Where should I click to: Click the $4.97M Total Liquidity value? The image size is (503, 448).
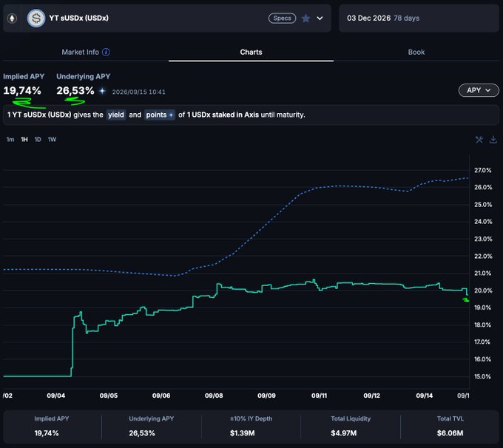click(343, 433)
